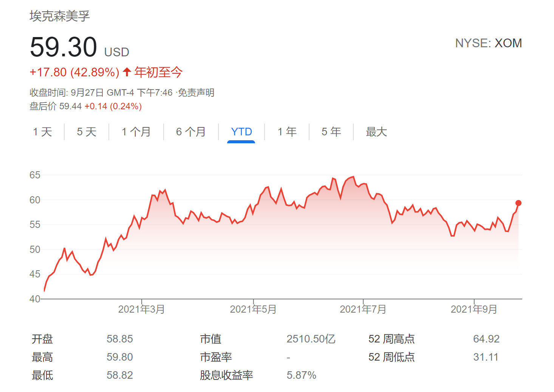The width and height of the screenshot is (554, 392).
Task: Switch chart to 1 年 range
Action: coord(287,132)
